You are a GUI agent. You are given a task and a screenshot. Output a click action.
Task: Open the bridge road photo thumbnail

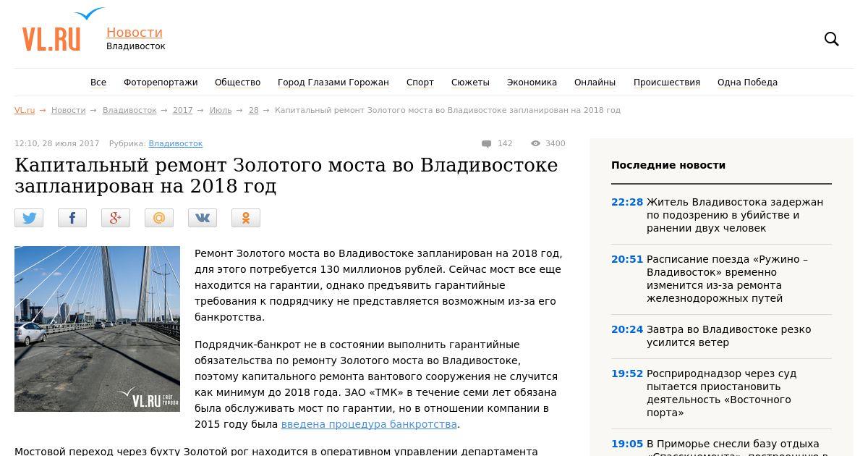[97, 329]
